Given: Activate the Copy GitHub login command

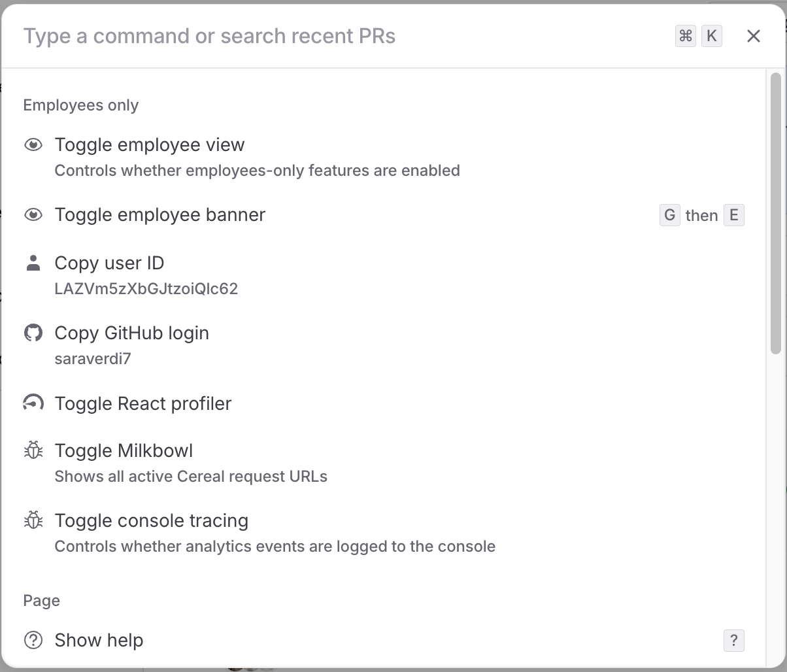Looking at the screenshot, I should 131,333.
